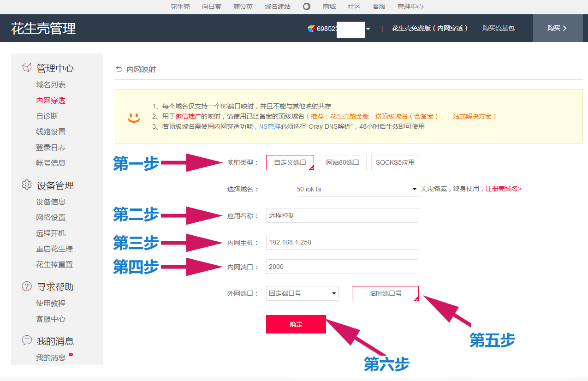Open 登录日志 in the sidebar
The image size is (588, 381).
point(51,148)
